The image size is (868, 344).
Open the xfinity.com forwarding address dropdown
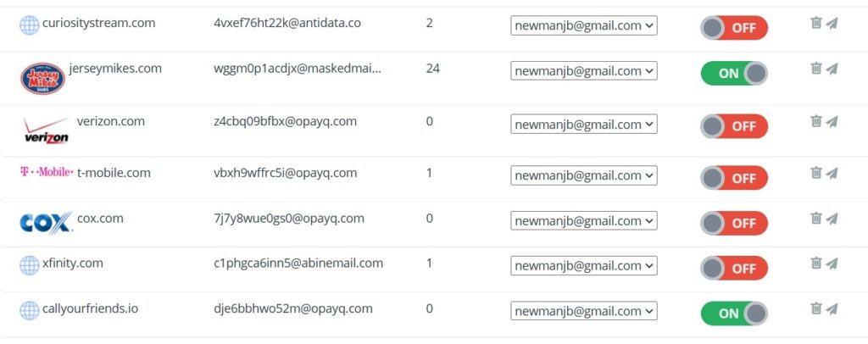583,265
